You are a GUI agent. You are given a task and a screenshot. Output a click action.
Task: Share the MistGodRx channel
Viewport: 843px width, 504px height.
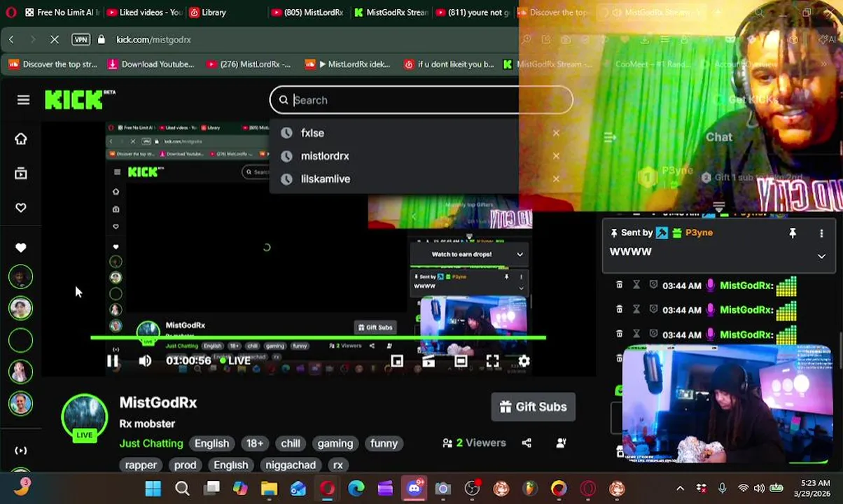tap(527, 443)
